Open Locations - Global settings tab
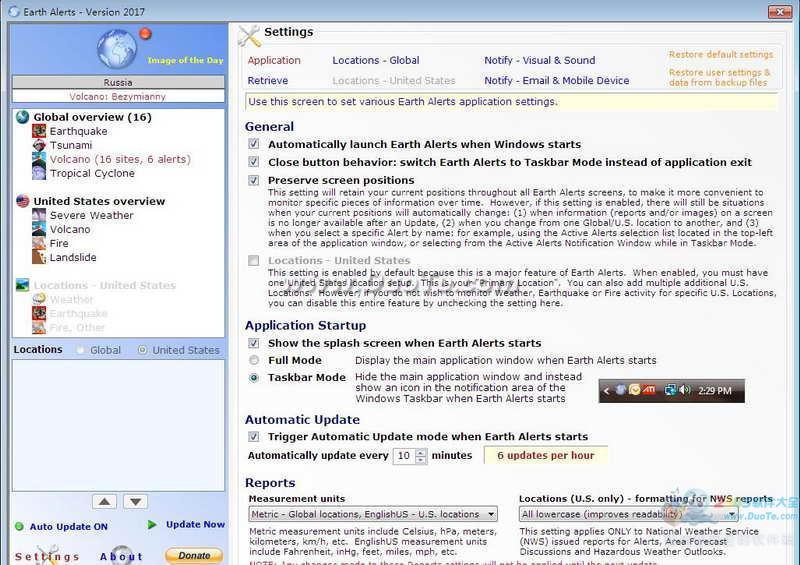 (376, 60)
